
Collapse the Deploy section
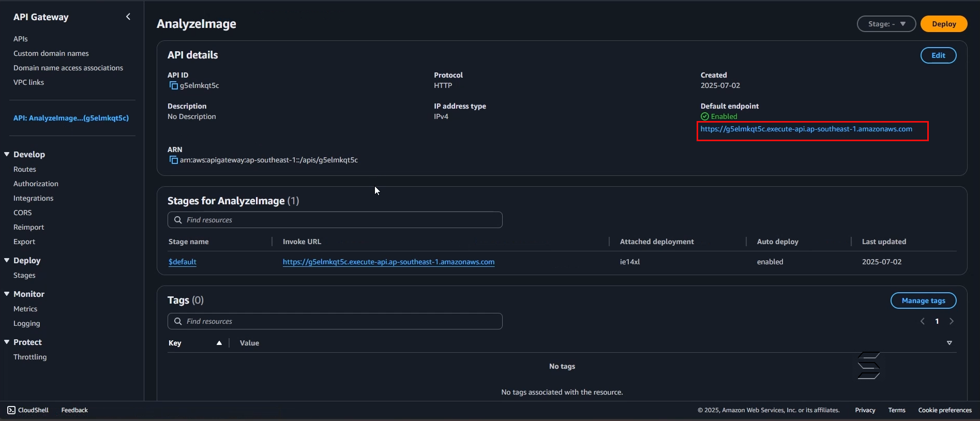click(x=7, y=260)
